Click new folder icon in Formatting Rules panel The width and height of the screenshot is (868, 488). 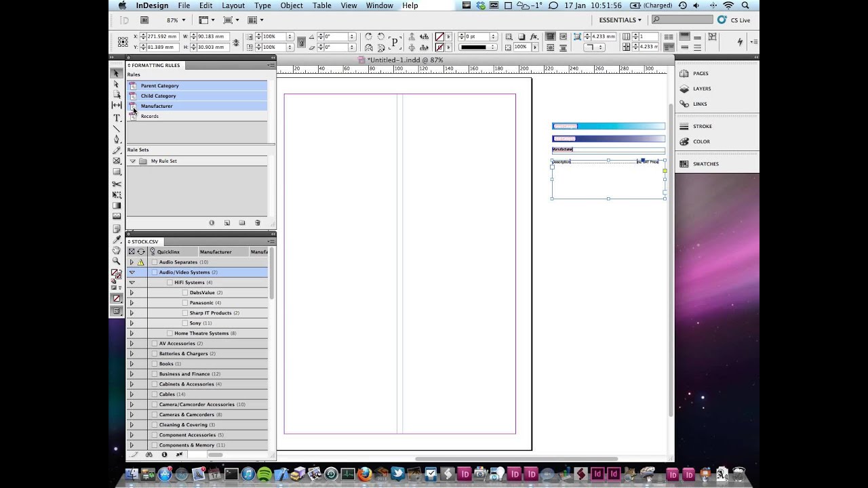coord(242,223)
